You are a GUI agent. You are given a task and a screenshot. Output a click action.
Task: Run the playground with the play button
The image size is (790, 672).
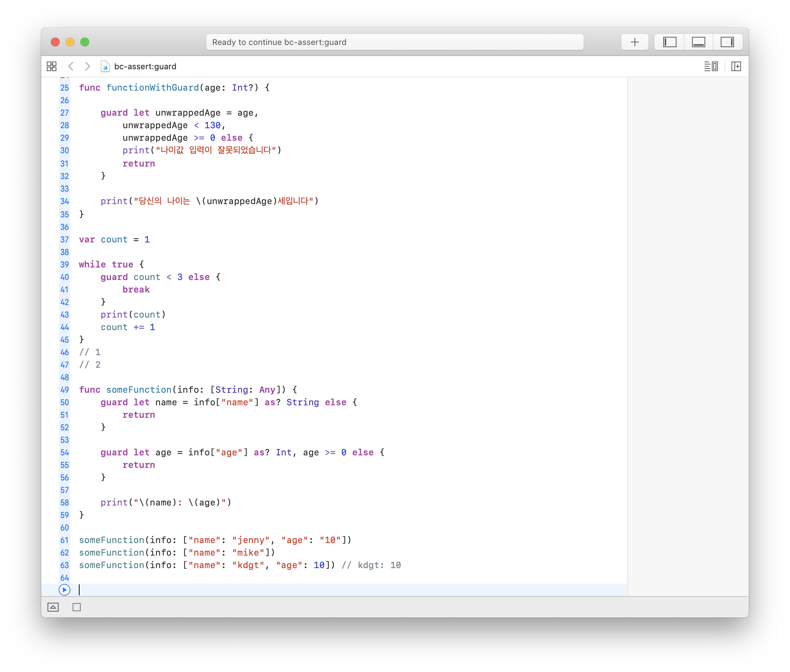pyautogui.click(x=64, y=590)
